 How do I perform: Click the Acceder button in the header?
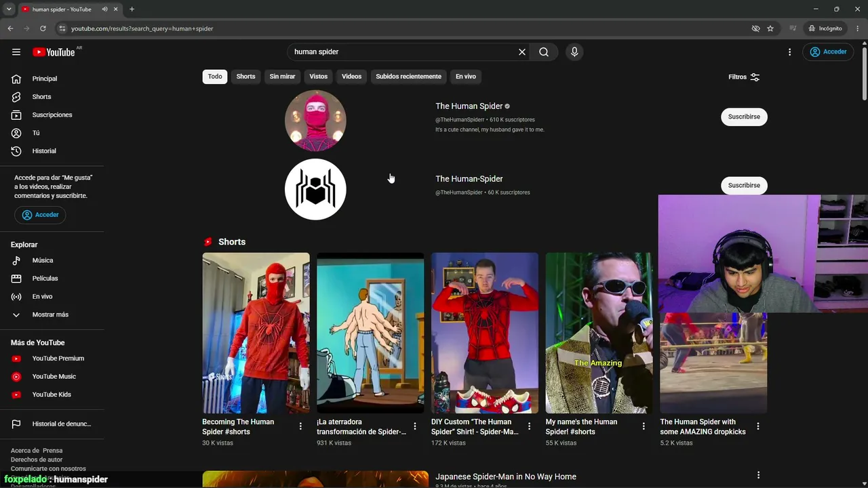(829, 52)
